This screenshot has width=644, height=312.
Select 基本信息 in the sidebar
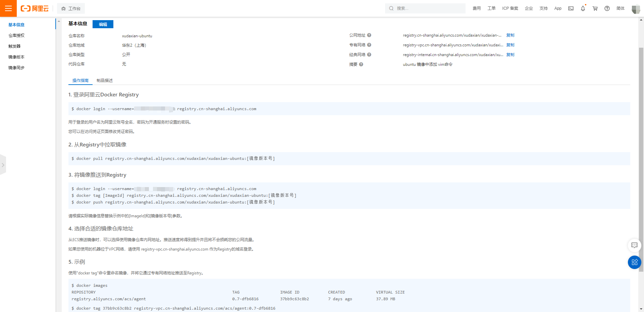tap(16, 25)
